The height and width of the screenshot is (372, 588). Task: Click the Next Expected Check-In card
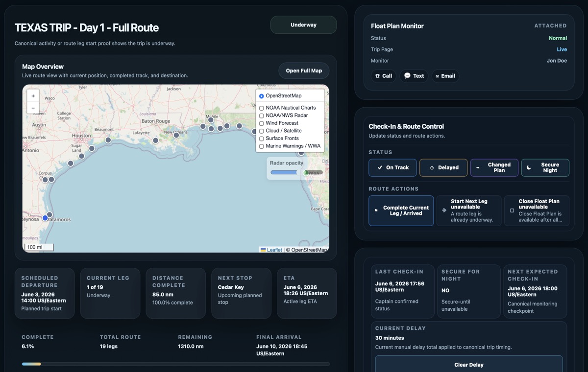[535, 292]
